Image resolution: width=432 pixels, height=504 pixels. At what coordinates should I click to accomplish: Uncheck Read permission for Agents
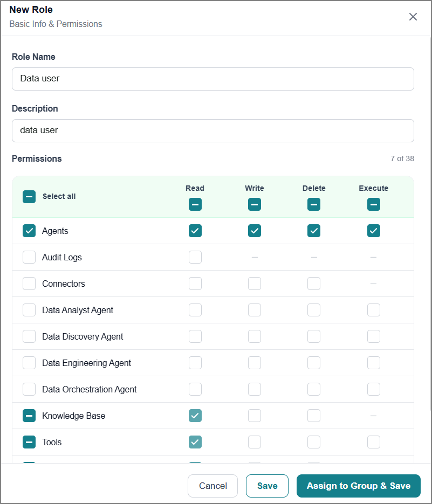[195, 231]
